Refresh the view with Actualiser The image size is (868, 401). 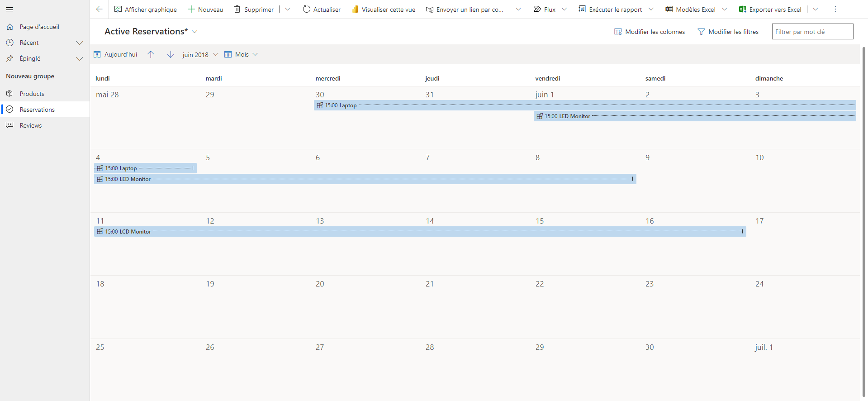(322, 9)
